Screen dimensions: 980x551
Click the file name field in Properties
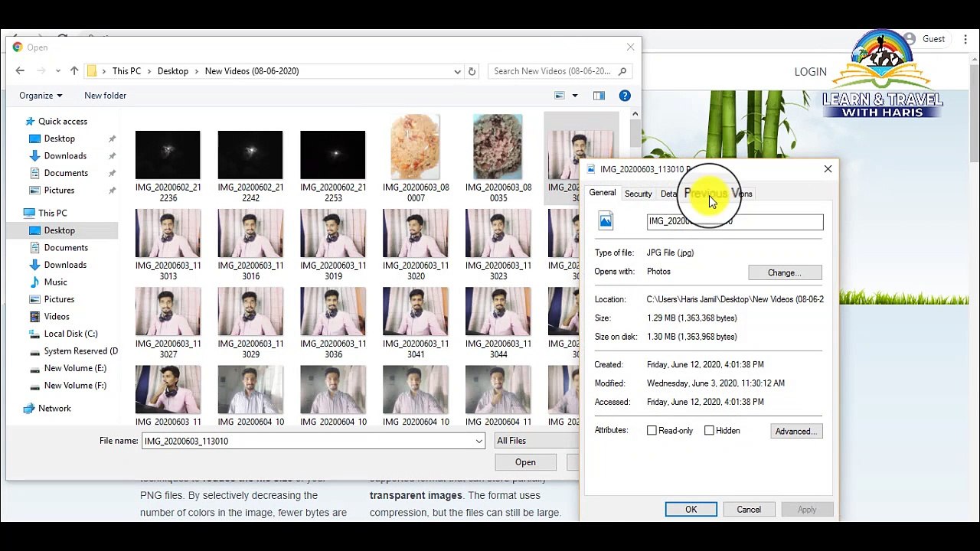click(x=735, y=222)
